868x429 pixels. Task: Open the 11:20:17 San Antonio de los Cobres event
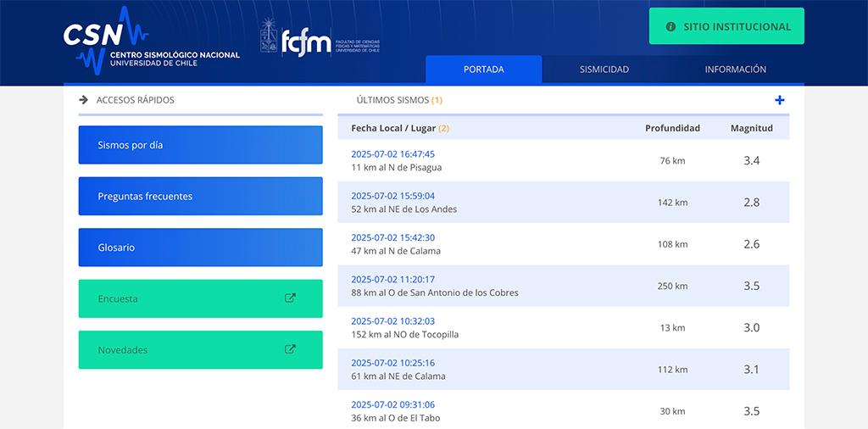click(x=392, y=279)
